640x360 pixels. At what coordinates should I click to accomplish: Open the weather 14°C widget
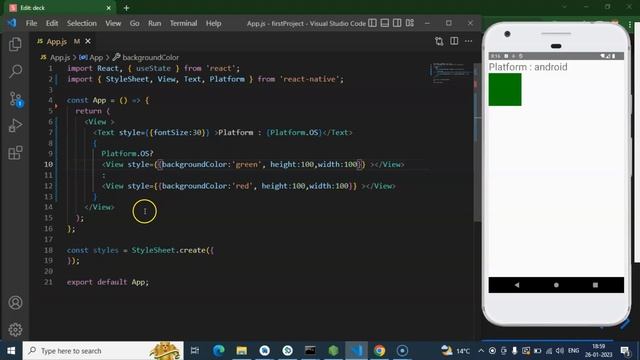tap(455, 351)
